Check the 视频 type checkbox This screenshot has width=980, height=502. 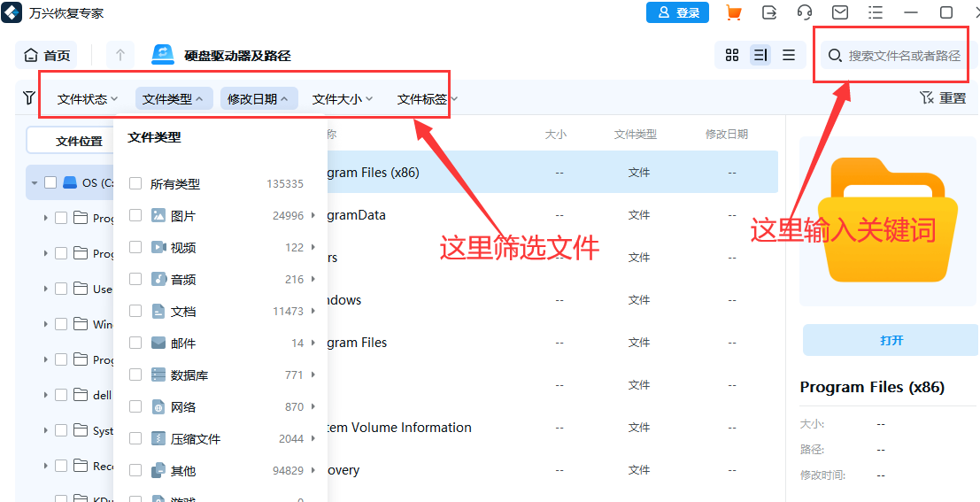(x=135, y=248)
